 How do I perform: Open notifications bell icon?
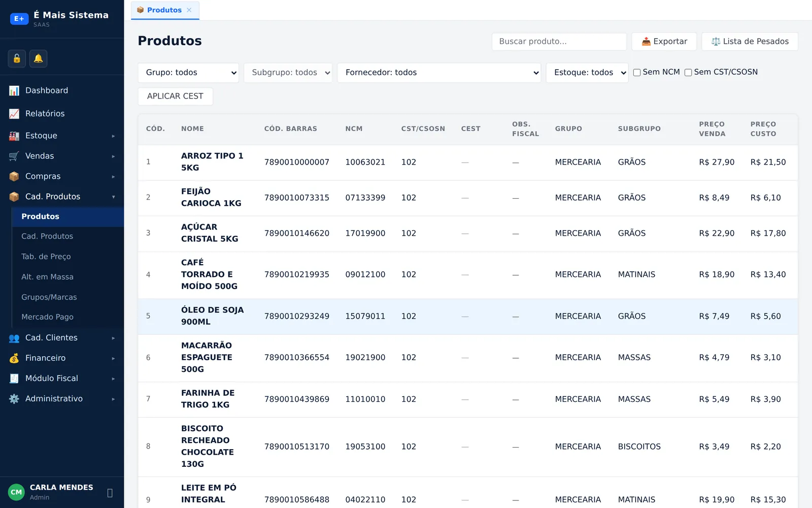point(38,58)
